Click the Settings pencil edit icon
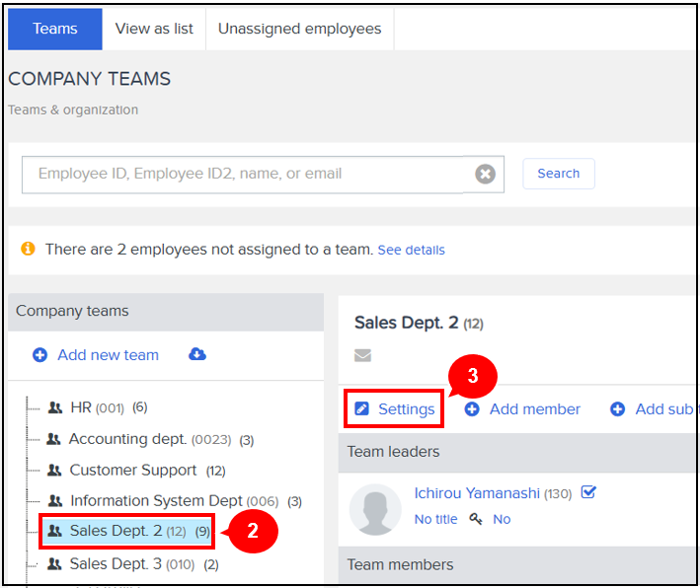This screenshot has height=588, width=700. point(361,408)
